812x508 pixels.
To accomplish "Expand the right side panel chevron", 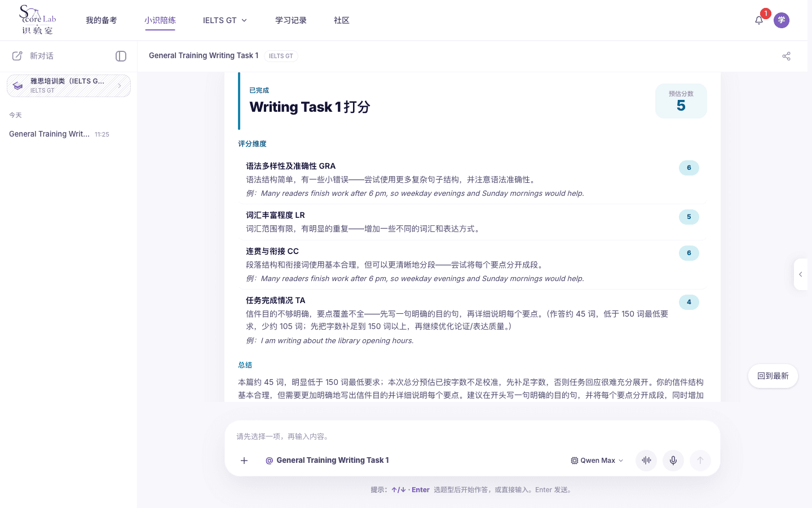I will [801, 274].
